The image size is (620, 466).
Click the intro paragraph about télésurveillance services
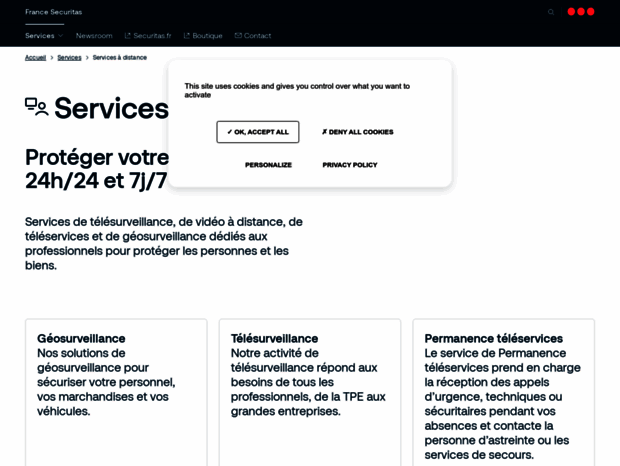164,243
